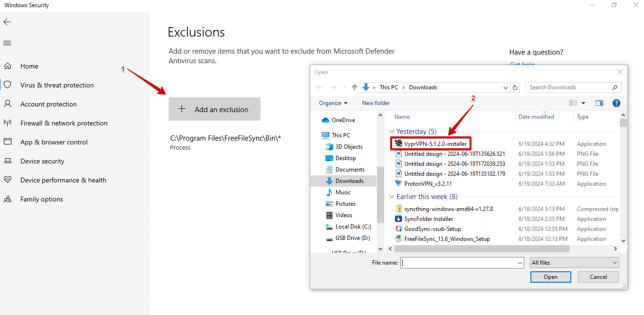Click the Windows Security back arrow
The width and height of the screenshot is (644, 315).
coord(7,22)
